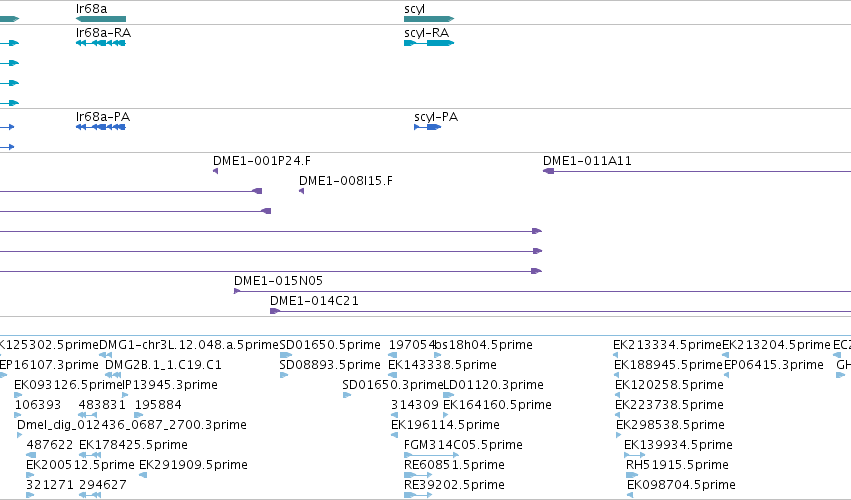
Task: Select the Ir68a gene label
Action: pyautogui.click(x=91, y=9)
